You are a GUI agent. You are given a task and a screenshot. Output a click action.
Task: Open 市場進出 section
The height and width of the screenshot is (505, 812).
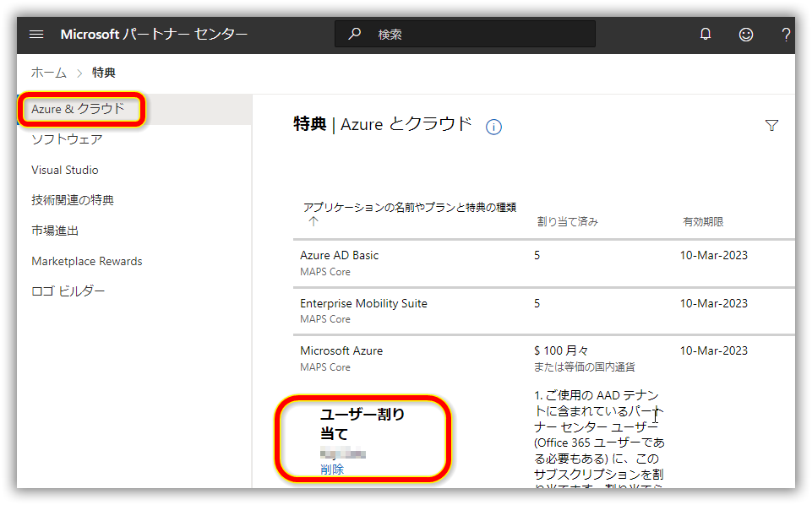(x=55, y=231)
